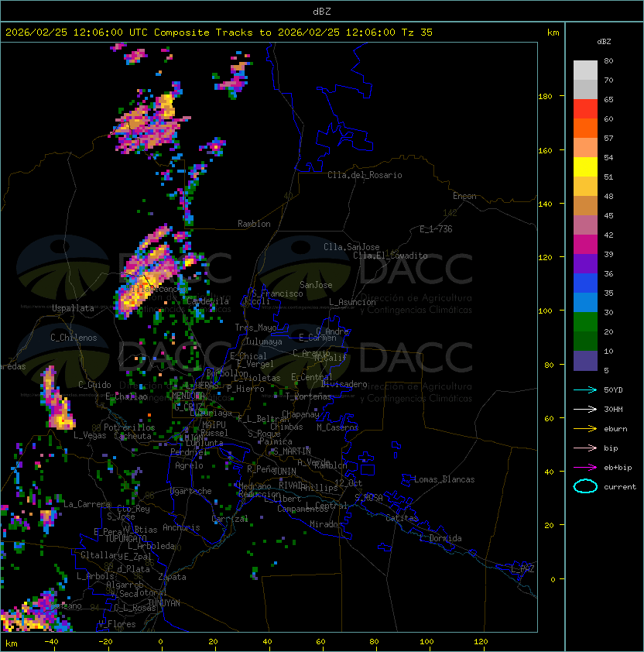Click the 'Tres_Mayo' map label
The image size is (644, 652).
coord(255,328)
